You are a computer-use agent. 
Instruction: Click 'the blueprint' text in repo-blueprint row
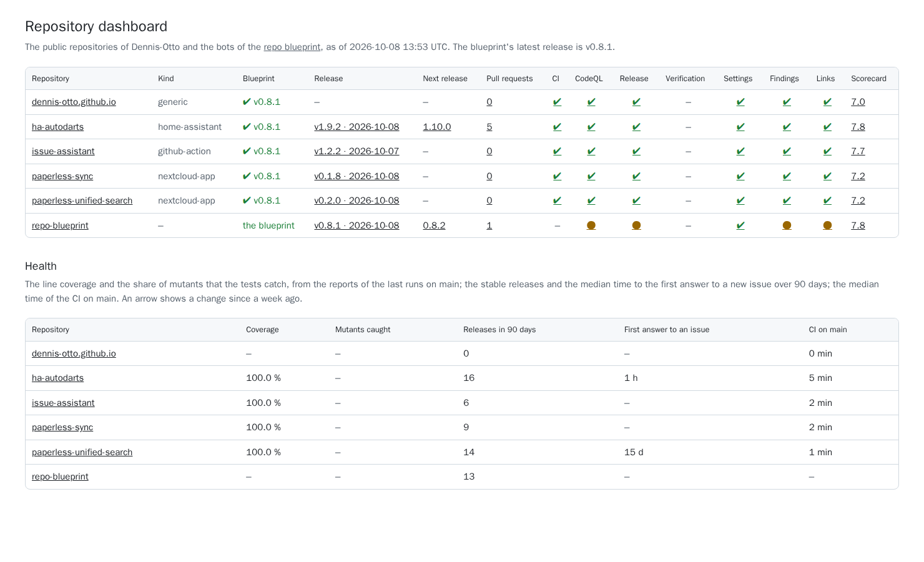pyautogui.click(x=268, y=225)
